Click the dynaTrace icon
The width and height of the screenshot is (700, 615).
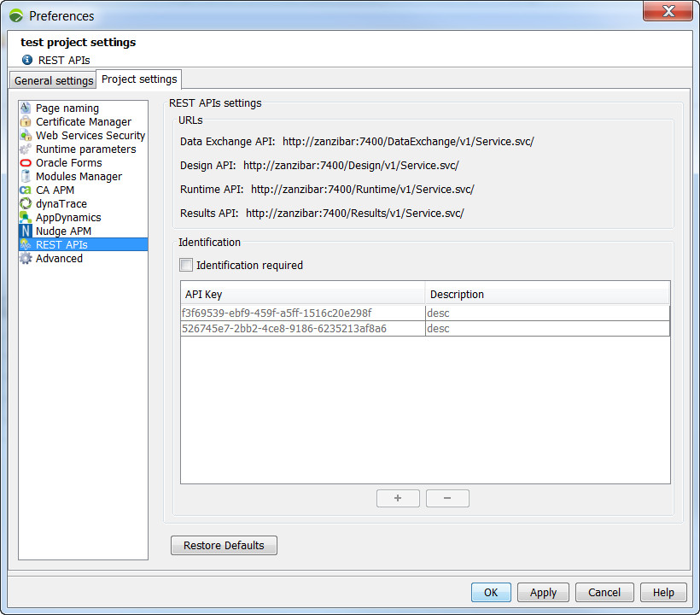pos(26,204)
